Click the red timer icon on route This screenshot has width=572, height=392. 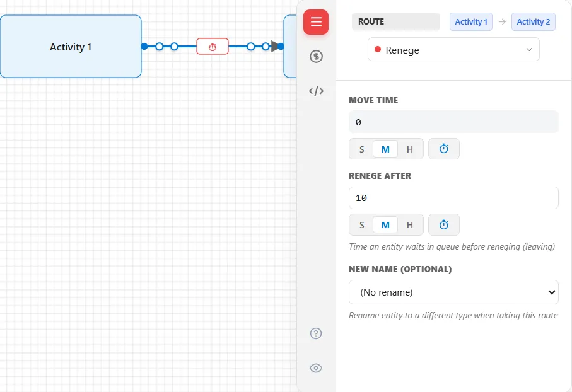[x=213, y=47]
